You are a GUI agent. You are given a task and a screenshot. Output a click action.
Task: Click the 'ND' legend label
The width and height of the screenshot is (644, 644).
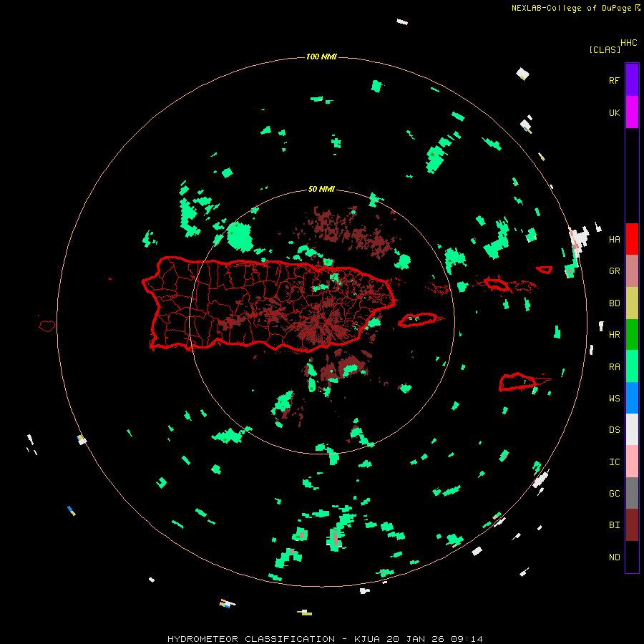(614, 557)
